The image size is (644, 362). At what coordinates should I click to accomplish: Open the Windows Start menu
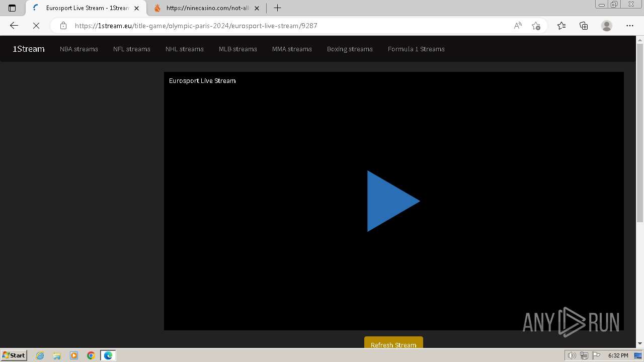point(14,355)
